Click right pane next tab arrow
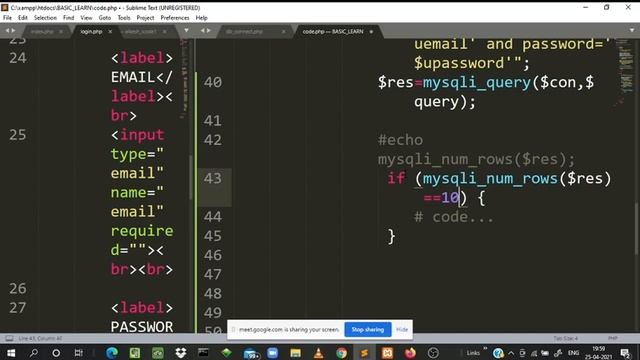This screenshot has height=360, width=640. [x=209, y=31]
